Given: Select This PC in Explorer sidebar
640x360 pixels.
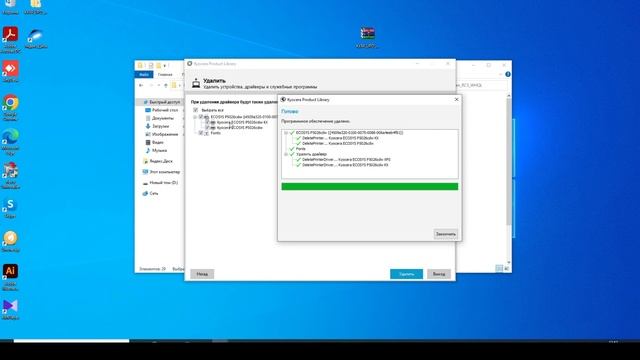Looking at the screenshot, I should (x=162, y=172).
